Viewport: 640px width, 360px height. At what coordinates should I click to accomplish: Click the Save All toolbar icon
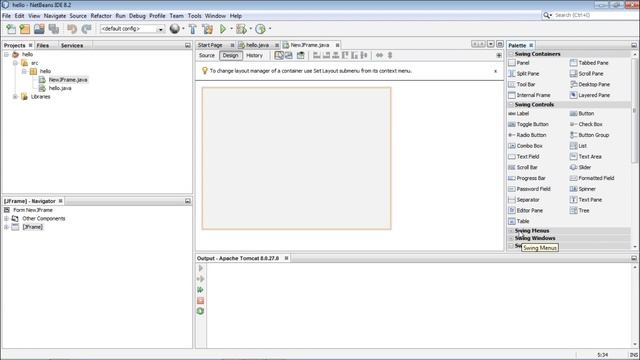point(53,29)
